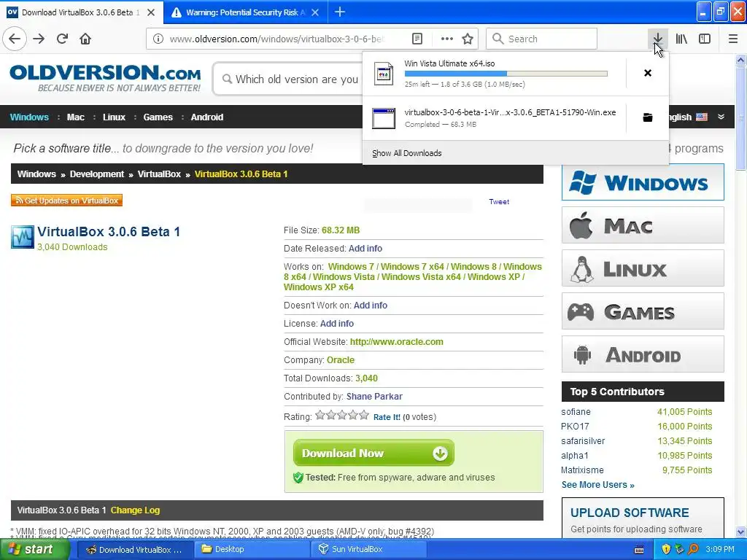Open the Desktop folder taskbar item

click(x=252, y=549)
